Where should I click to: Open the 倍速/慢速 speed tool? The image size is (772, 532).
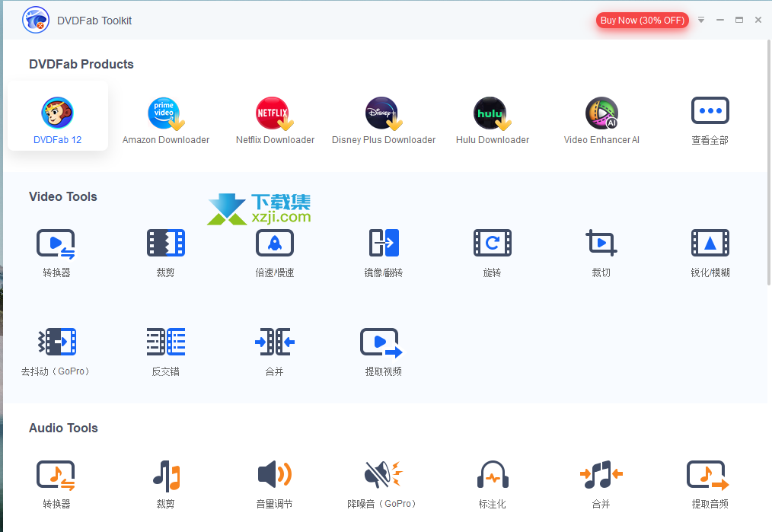coord(275,253)
